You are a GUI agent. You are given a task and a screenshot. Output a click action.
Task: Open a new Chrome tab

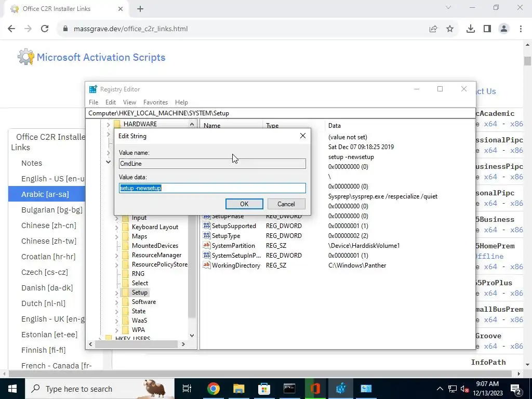[x=140, y=9]
